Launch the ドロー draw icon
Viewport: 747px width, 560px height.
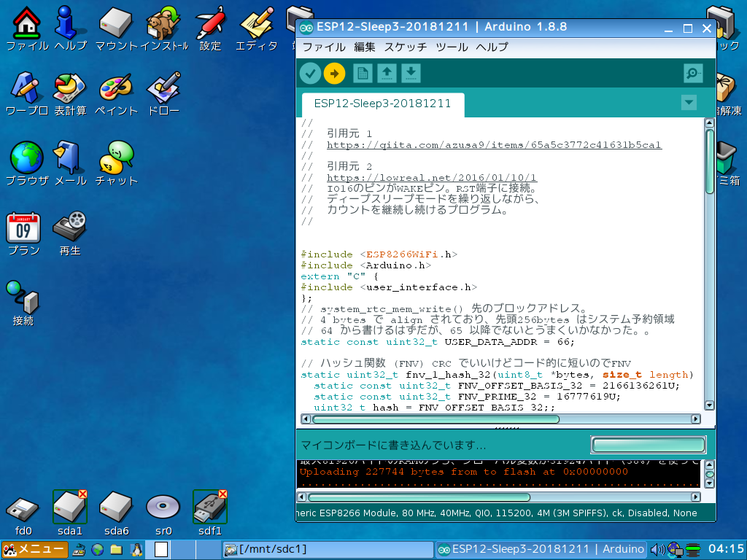pyautogui.click(x=163, y=94)
